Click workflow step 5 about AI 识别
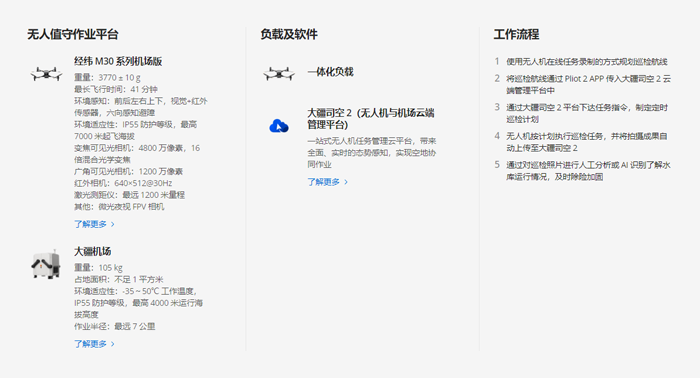The height and width of the screenshot is (378, 700). pyautogui.click(x=583, y=171)
